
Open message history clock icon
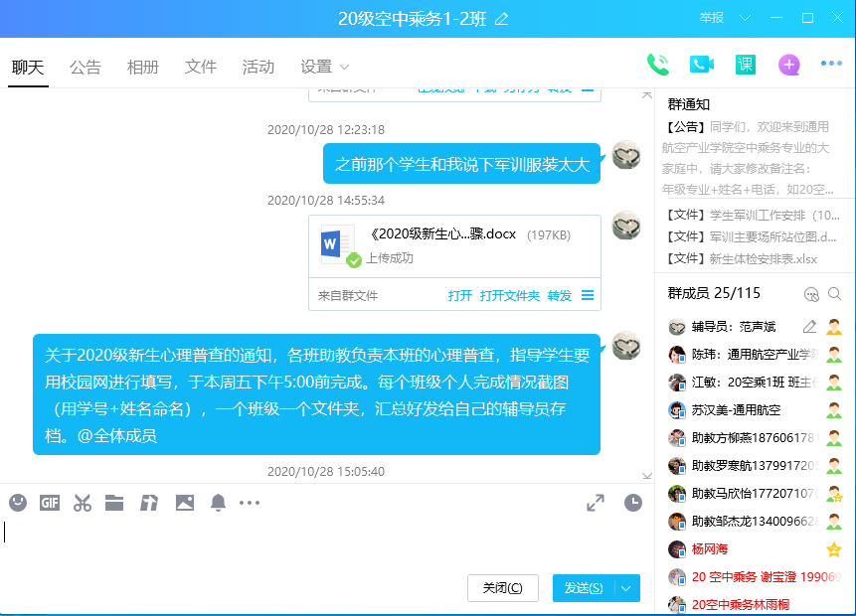[633, 503]
